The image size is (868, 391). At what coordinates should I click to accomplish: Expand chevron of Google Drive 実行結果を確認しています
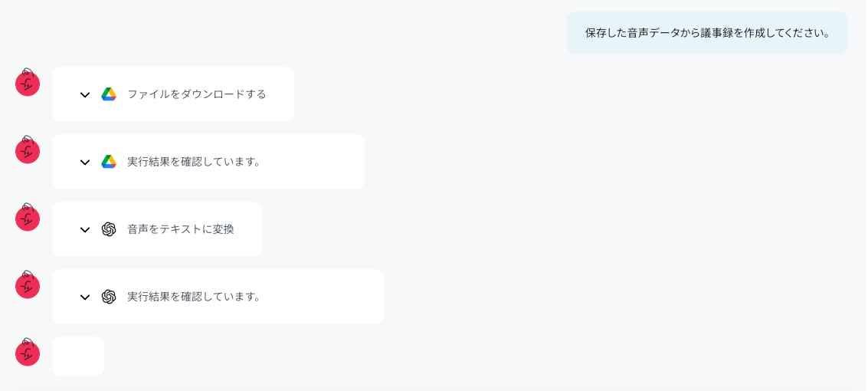[x=85, y=163]
